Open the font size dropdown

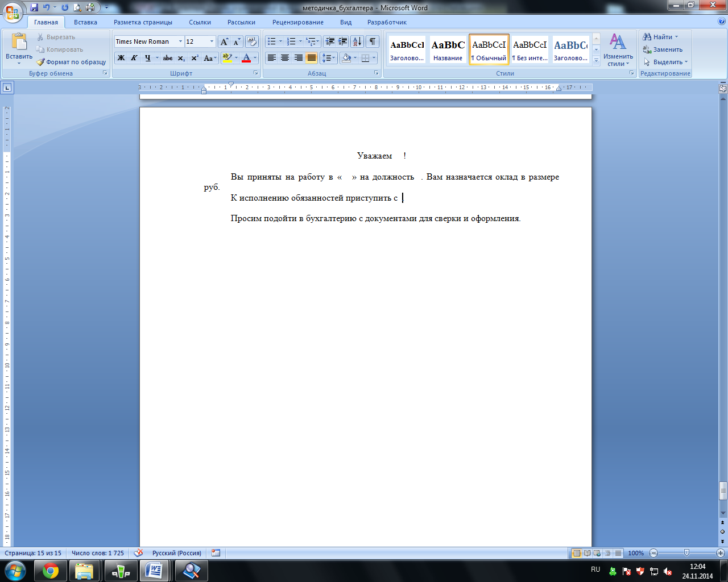212,41
